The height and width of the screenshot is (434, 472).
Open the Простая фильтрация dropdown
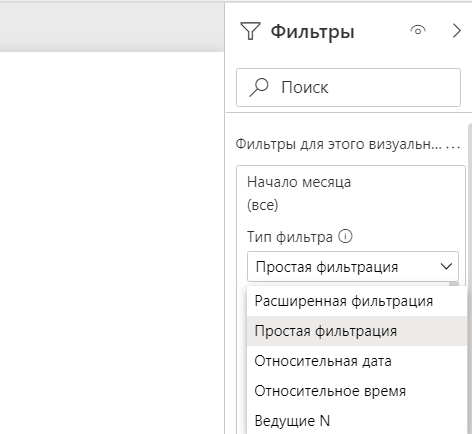tap(353, 267)
